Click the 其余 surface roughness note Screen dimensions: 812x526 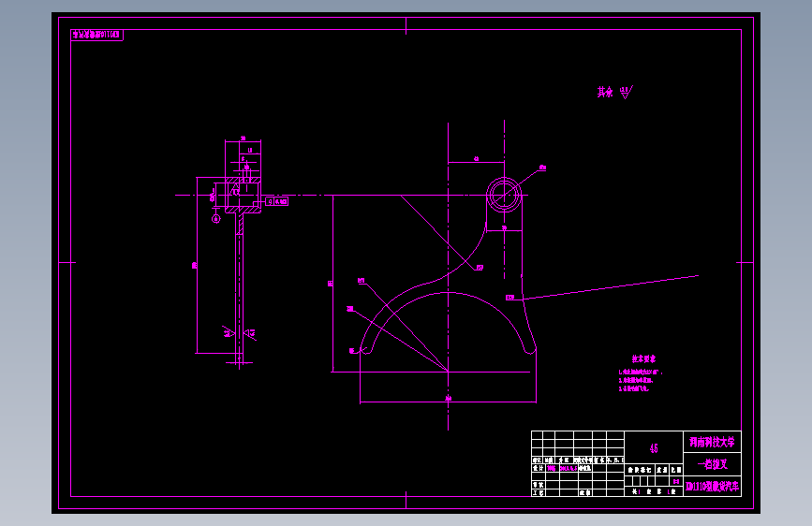[615, 92]
